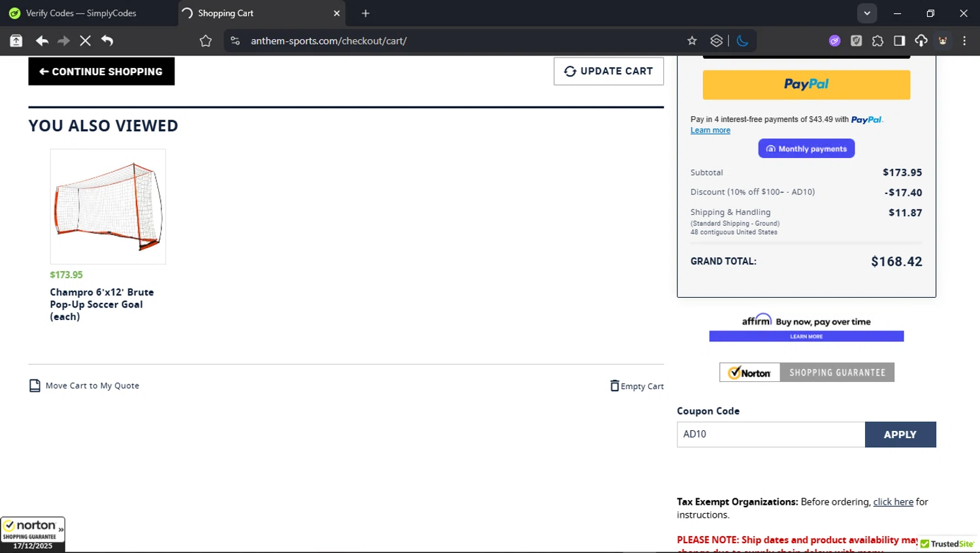Image resolution: width=980 pixels, height=553 pixels.
Task: Expand the tab search dropdown arrow
Action: (x=867, y=13)
